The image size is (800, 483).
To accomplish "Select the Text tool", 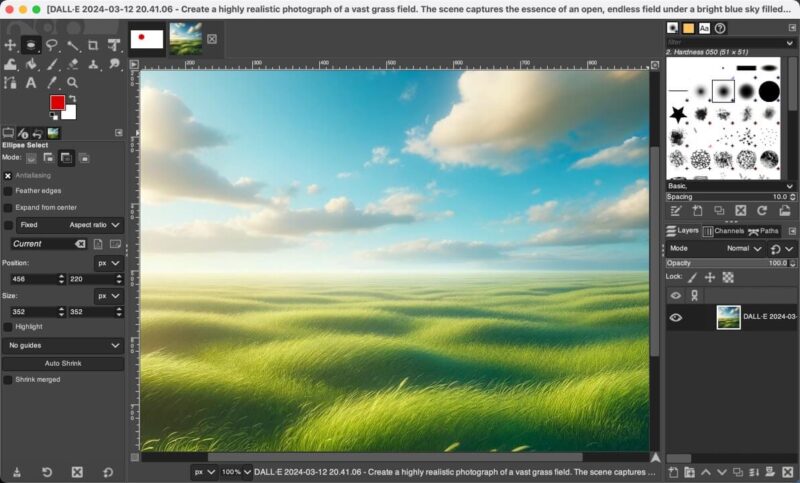I will coord(31,82).
